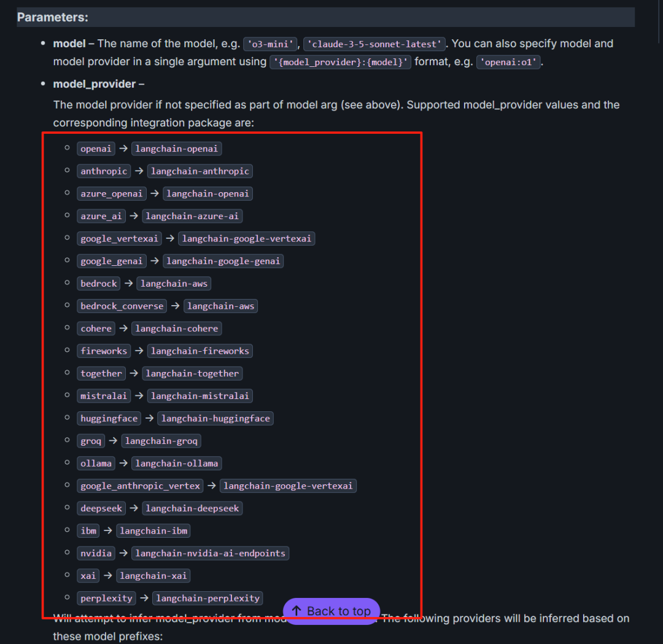This screenshot has height=644, width=663.
Task: Click the anthropic provider code label
Action: click(104, 171)
